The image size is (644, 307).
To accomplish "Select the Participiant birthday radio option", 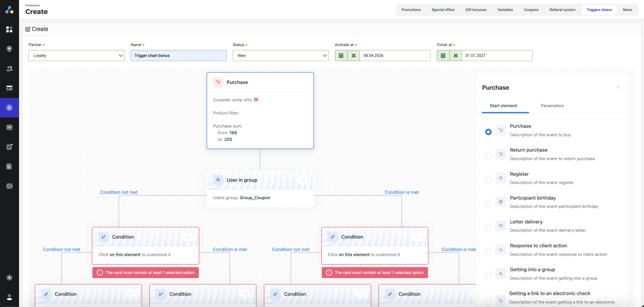I will point(488,203).
